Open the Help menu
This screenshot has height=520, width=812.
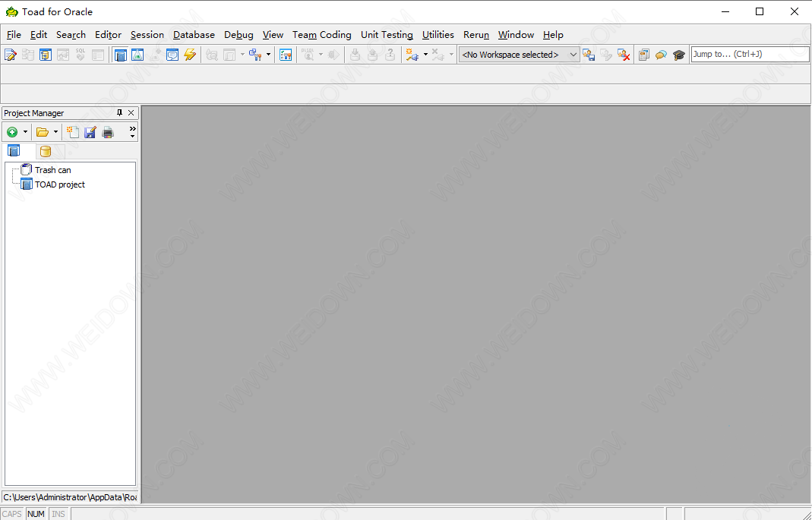pyautogui.click(x=553, y=35)
